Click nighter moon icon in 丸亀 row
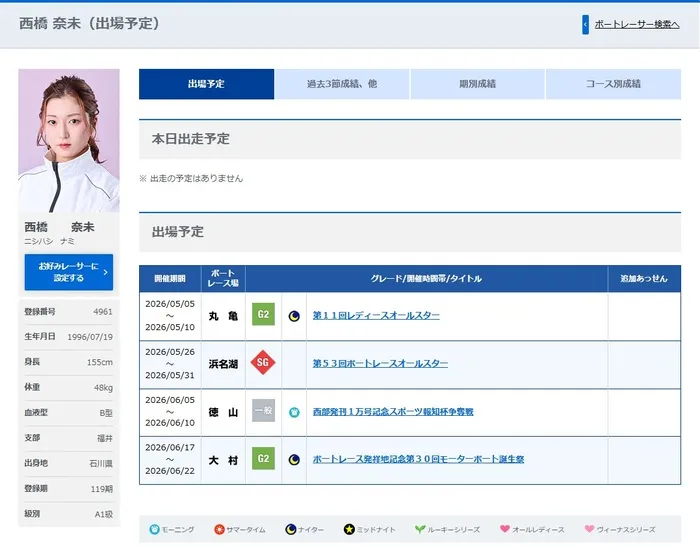Viewport: 700px width, 553px height. (x=294, y=316)
